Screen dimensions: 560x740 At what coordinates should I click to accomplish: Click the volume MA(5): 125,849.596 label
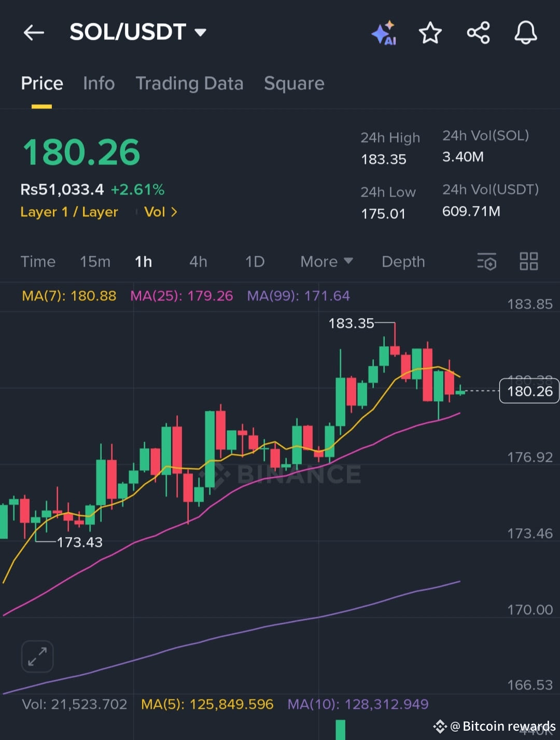[x=207, y=704]
